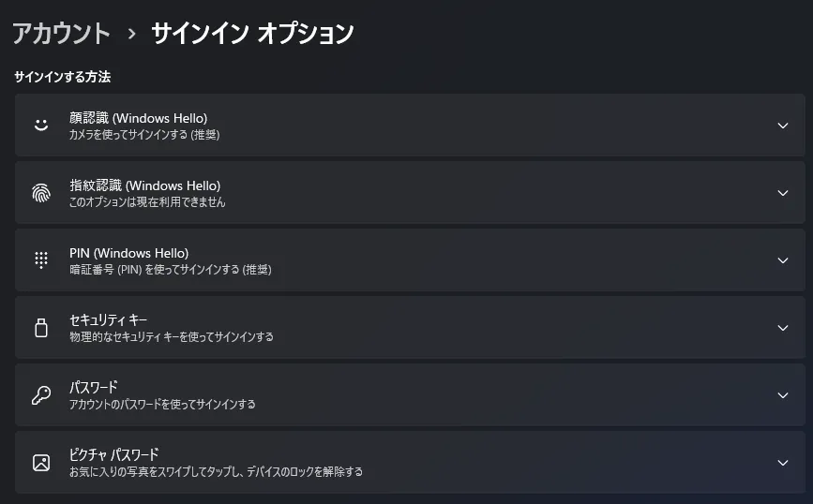Open the 指紋認識 (Windows Hello) option title

tap(144, 185)
